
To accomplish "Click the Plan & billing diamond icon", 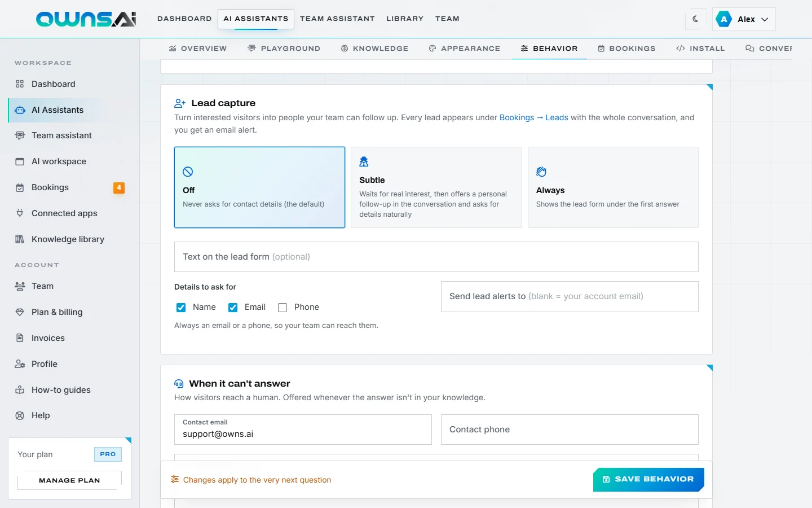I will (20, 312).
